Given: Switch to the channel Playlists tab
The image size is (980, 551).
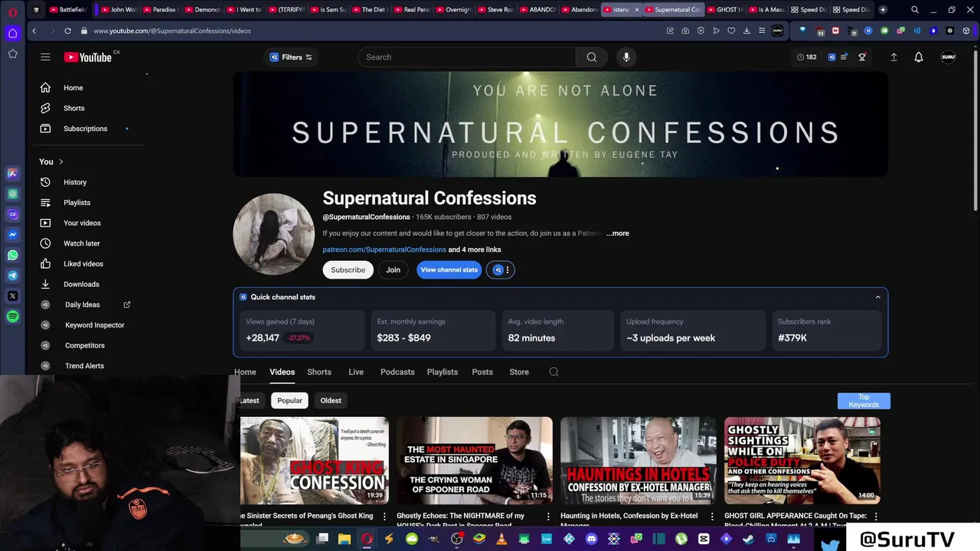Looking at the screenshot, I should coord(443,372).
